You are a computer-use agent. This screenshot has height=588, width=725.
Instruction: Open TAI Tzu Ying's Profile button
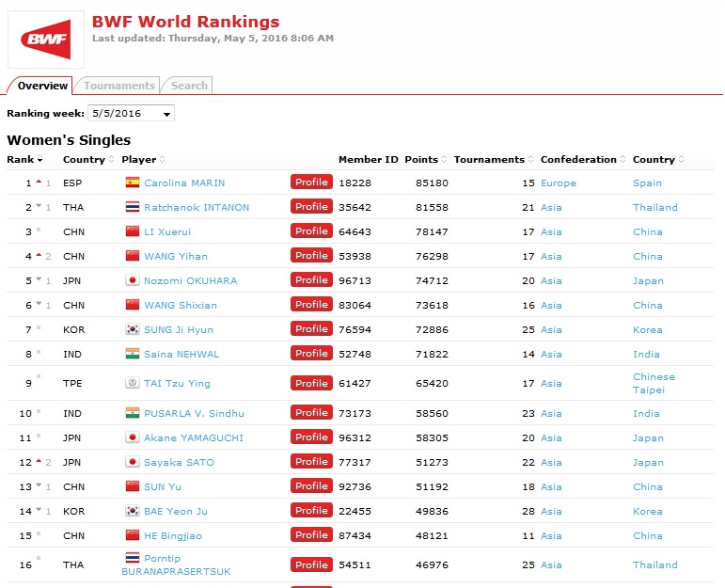pos(311,383)
